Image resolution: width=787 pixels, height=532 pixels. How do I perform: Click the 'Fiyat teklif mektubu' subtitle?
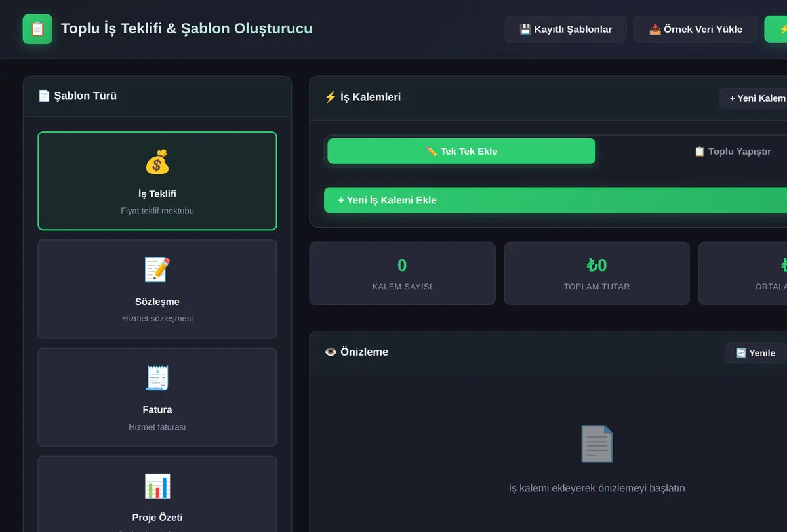(x=157, y=211)
